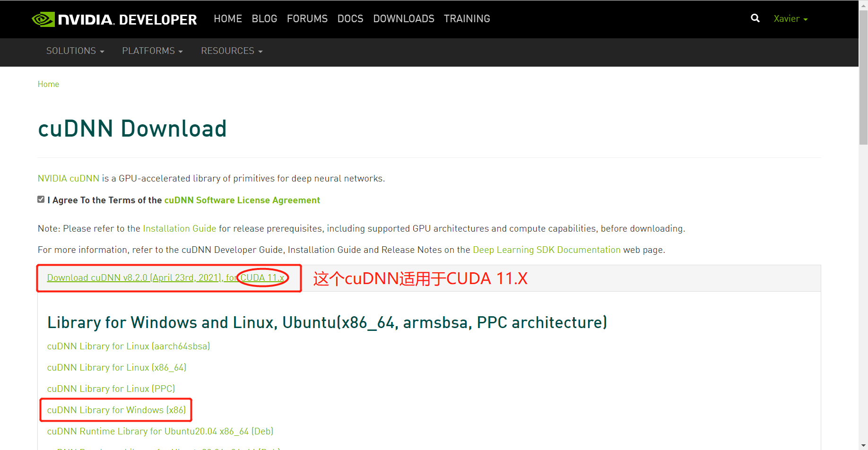868x450 pixels.
Task: Collapse Download cuDNN v8.2.0 for CUDA 11.x
Action: tap(166, 278)
